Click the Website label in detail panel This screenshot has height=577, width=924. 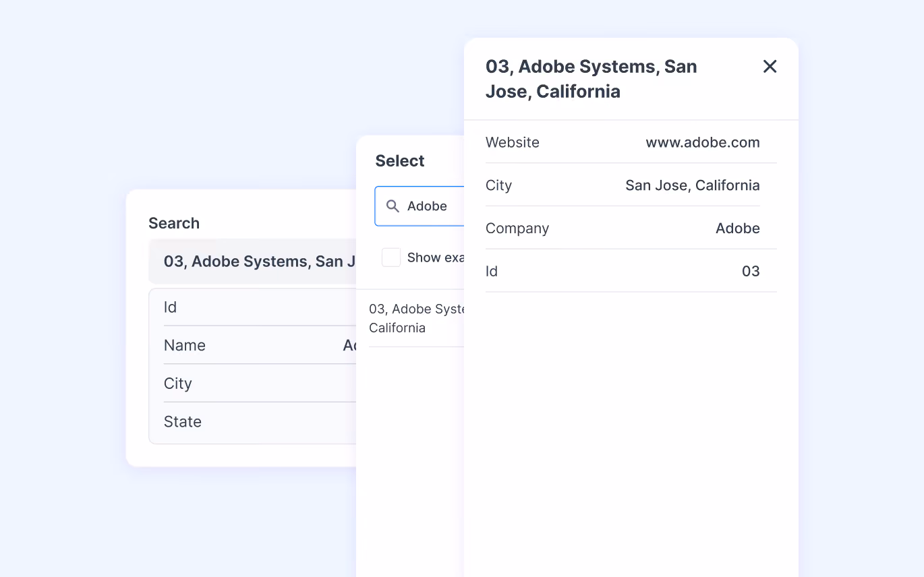point(513,142)
